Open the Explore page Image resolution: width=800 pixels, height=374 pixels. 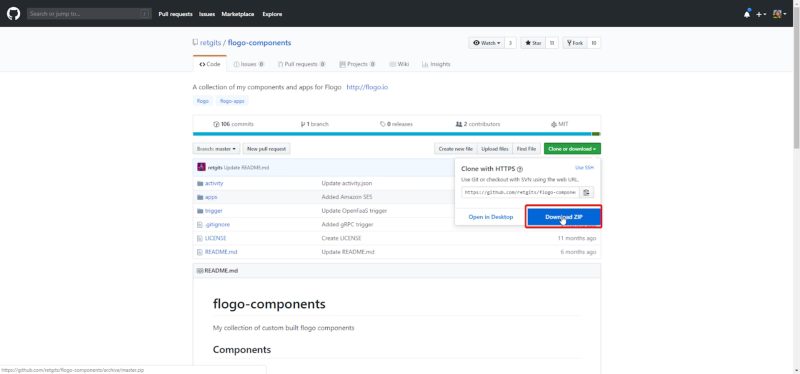272,14
